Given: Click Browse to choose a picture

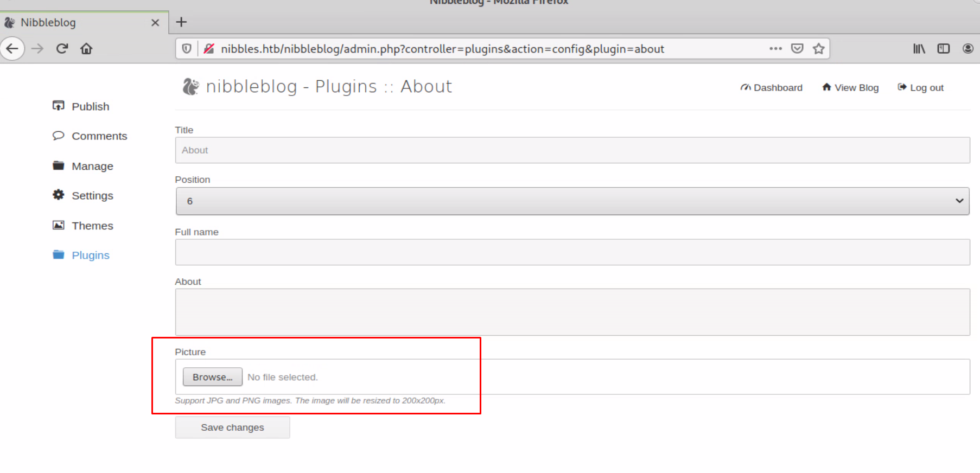Looking at the screenshot, I should coord(212,377).
